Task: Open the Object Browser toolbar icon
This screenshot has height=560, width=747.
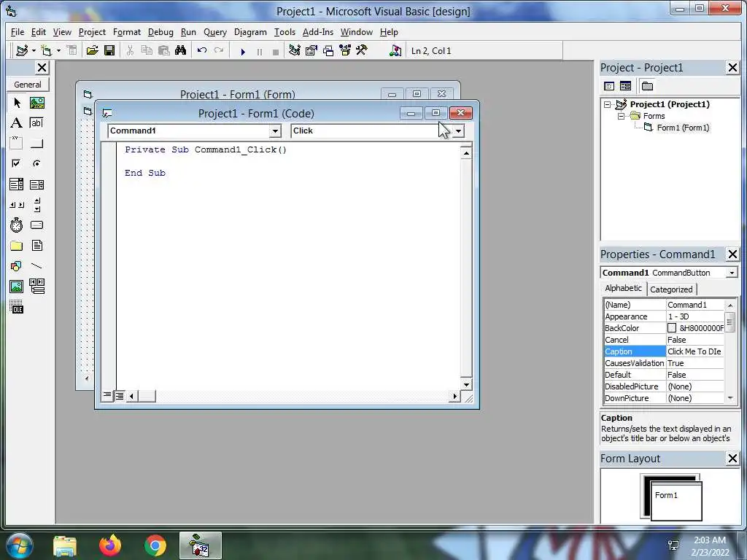Action: tap(345, 50)
